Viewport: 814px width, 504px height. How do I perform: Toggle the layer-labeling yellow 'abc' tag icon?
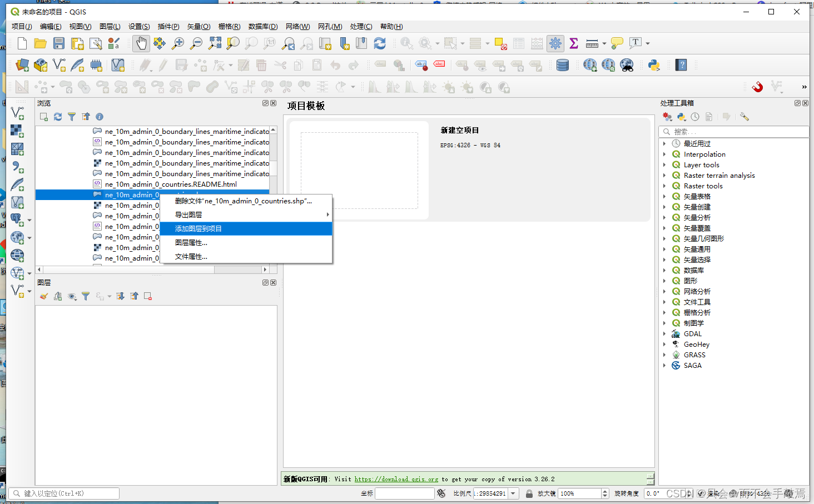point(380,64)
